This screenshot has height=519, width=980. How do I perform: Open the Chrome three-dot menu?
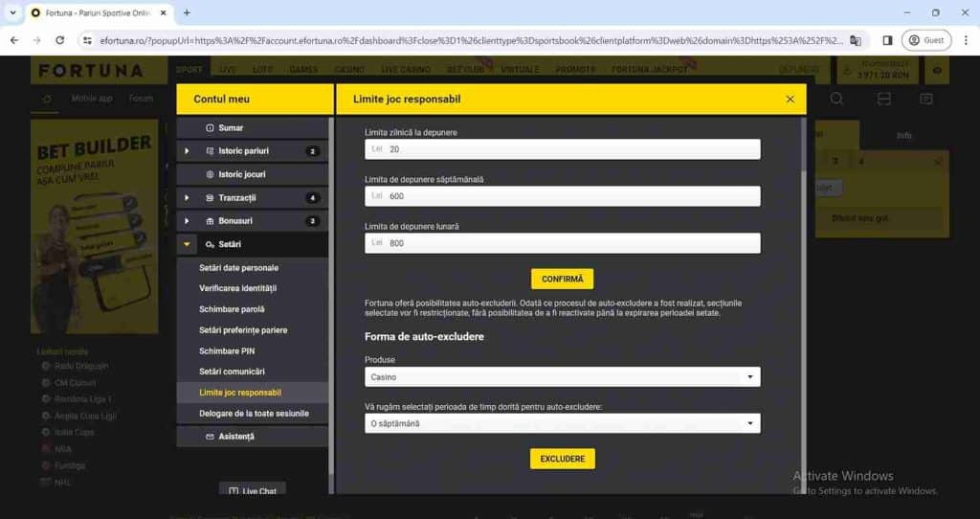(966, 40)
